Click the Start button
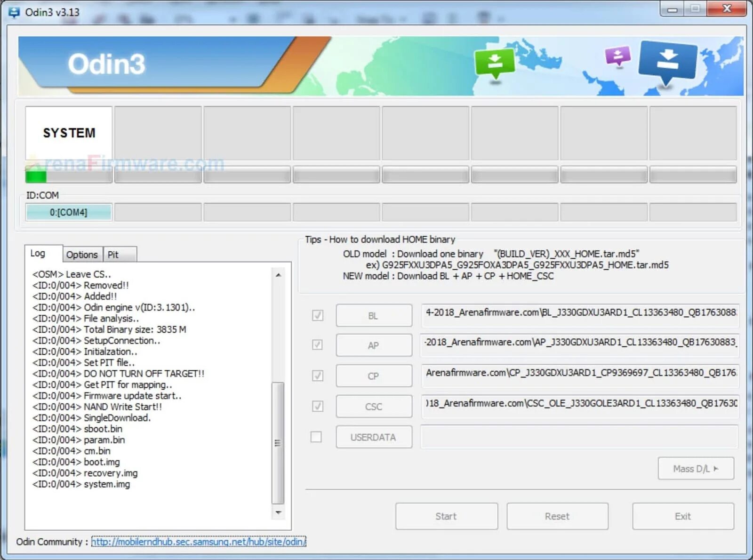753x560 pixels. (446, 516)
